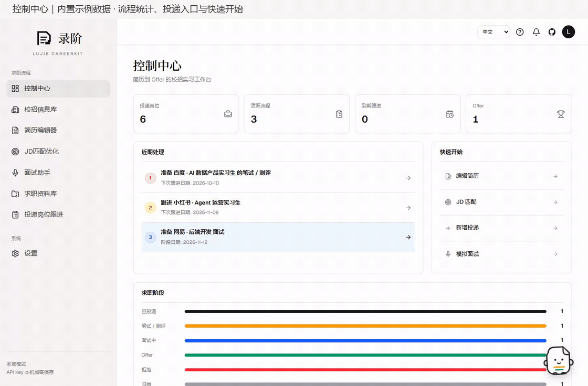Open the help question-mark icon
588x386 pixels.
point(520,32)
